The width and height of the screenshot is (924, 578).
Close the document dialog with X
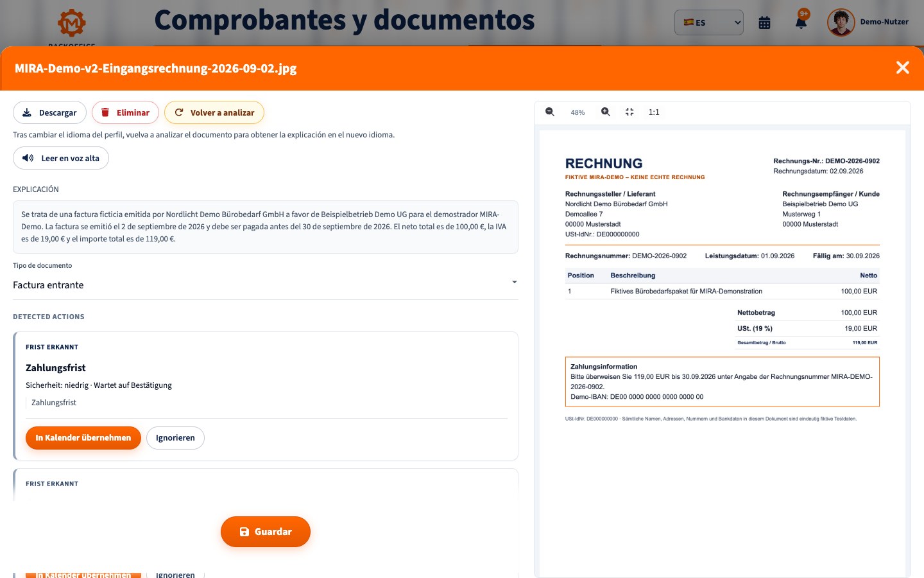point(902,67)
